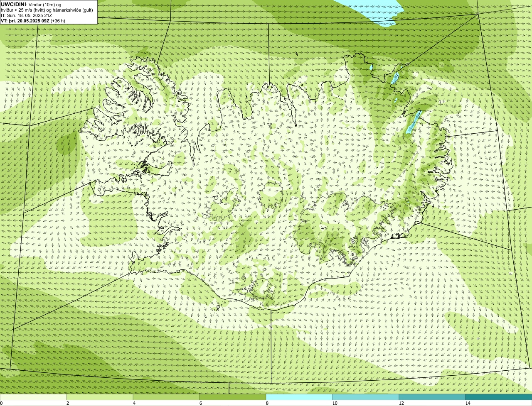Click the legend scale label "2"

click(67, 403)
